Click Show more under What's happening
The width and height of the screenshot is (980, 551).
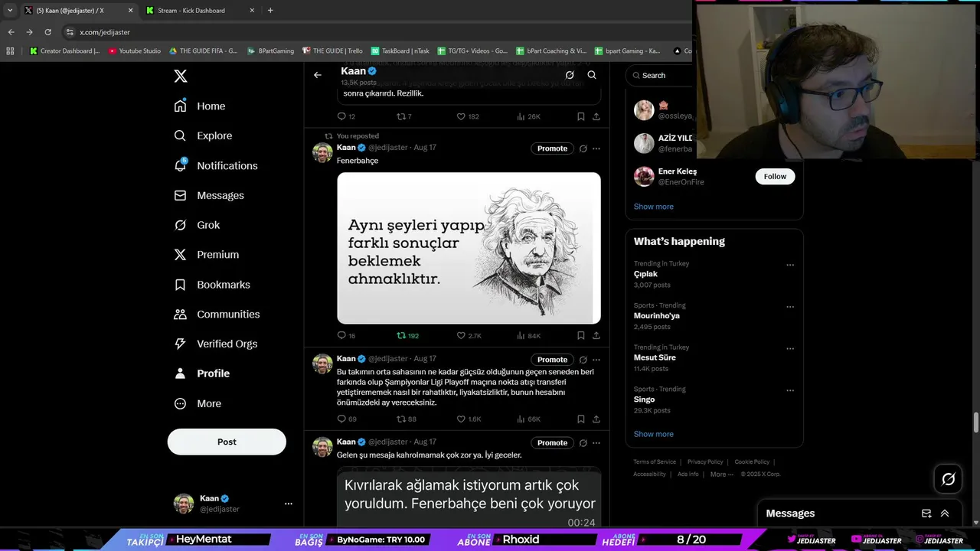tap(653, 434)
